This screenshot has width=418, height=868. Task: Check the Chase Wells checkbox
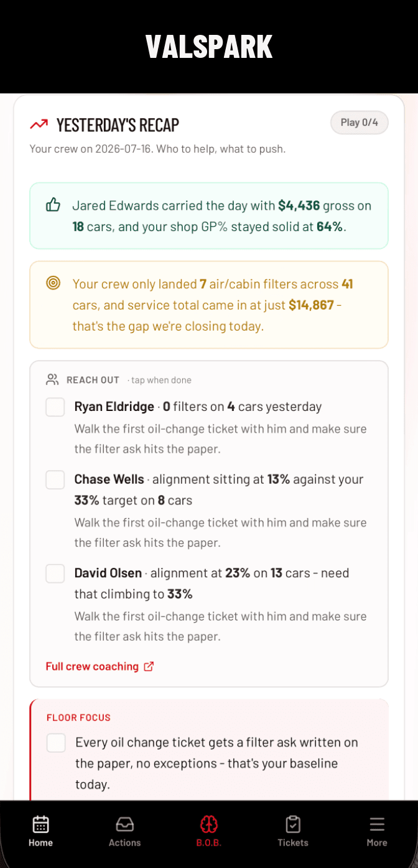(x=55, y=479)
